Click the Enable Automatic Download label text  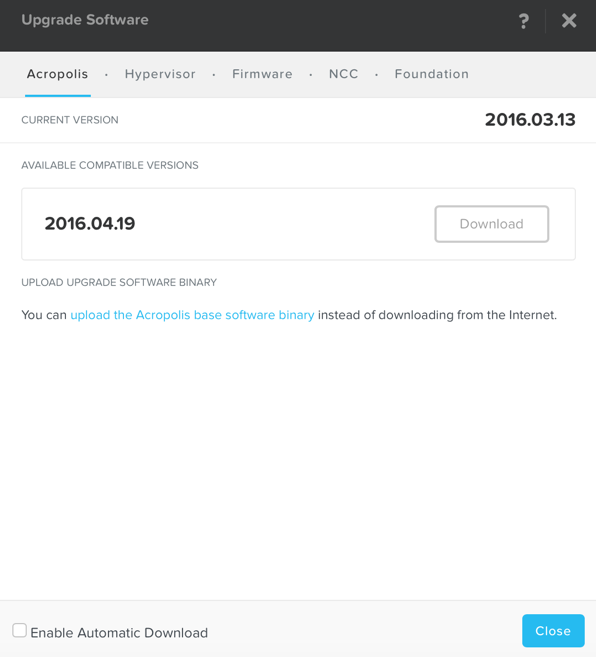click(x=119, y=633)
